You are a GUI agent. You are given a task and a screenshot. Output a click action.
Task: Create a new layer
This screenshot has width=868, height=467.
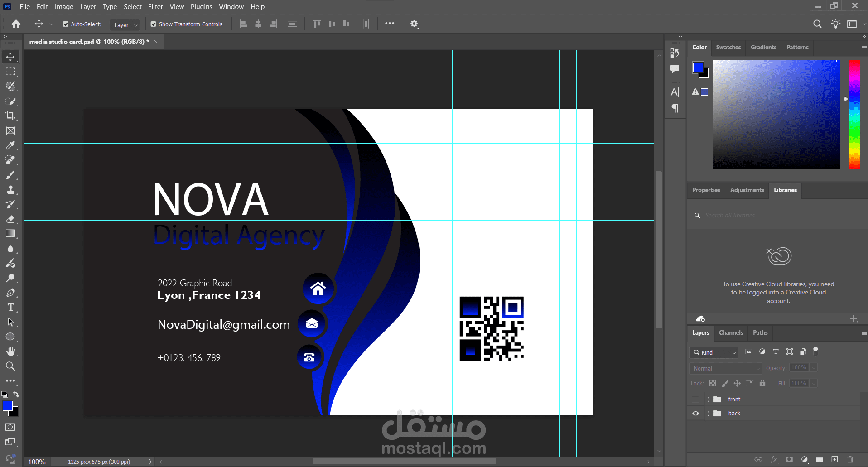(835, 459)
